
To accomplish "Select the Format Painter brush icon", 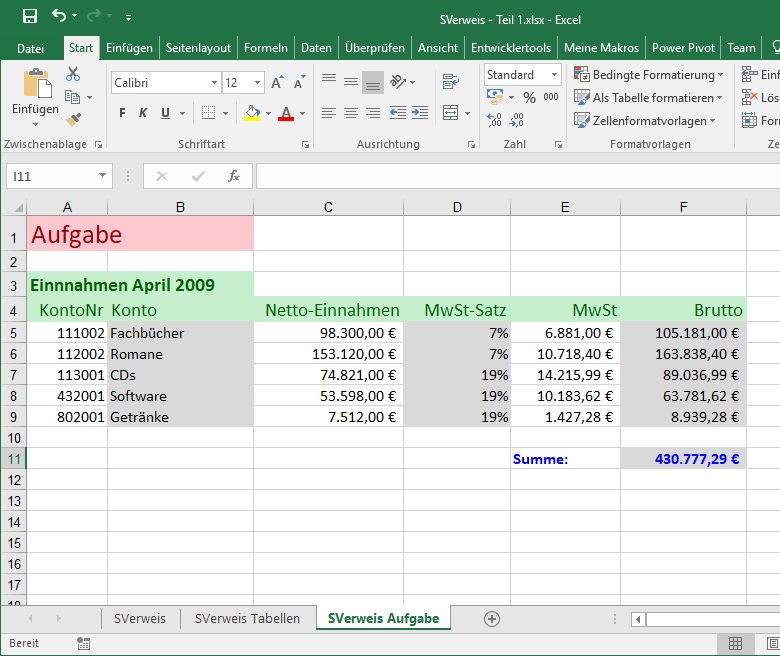I will pyautogui.click(x=73, y=119).
